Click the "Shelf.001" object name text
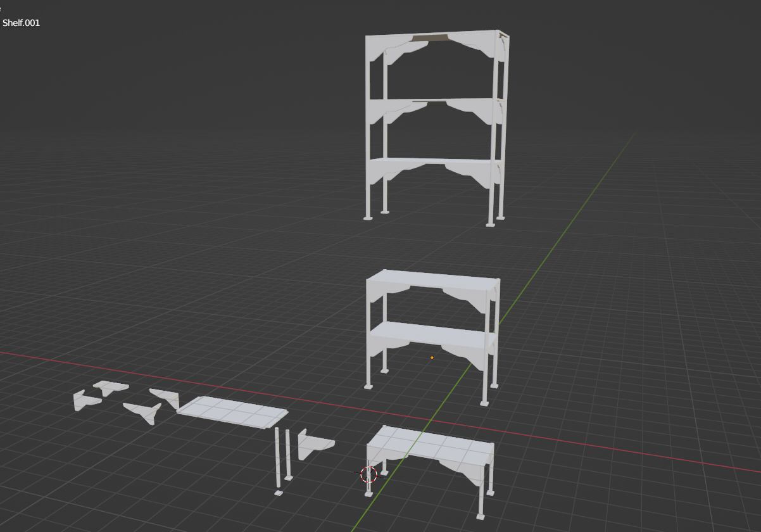Viewport: 761px width, 532px height. (22, 23)
